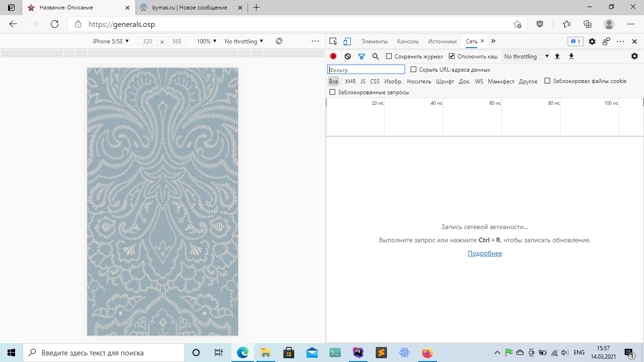Check 'Скрыть URL-адреса данных' option
The width and height of the screenshot is (644, 362).
point(413,70)
